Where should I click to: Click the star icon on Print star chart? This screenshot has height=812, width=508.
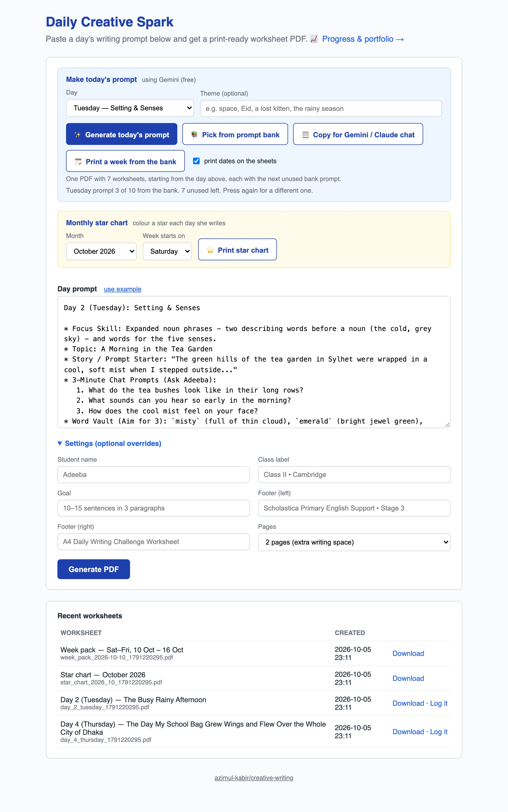(210, 250)
